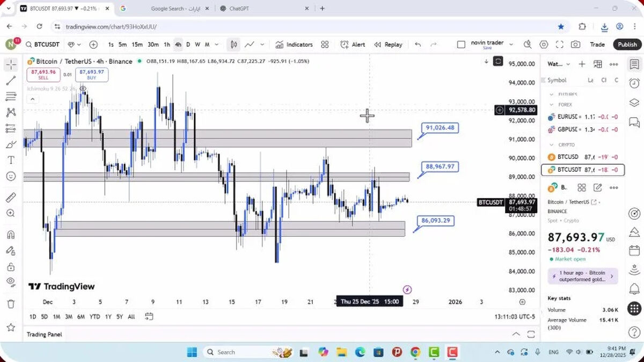Image resolution: width=644 pixels, height=362 pixels.
Task: Activate the zoom in tool
Action: (x=11, y=213)
